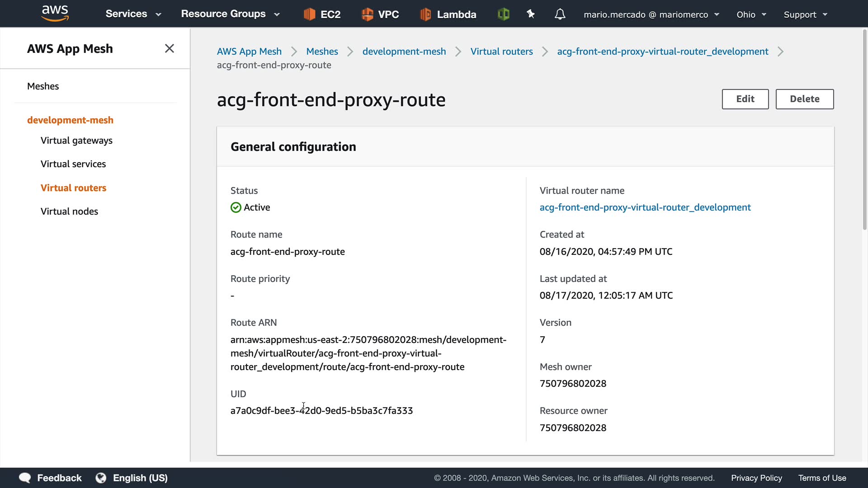The image size is (868, 488).
Task: Go to Virtual gateways in sidebar
Action: 76,141
